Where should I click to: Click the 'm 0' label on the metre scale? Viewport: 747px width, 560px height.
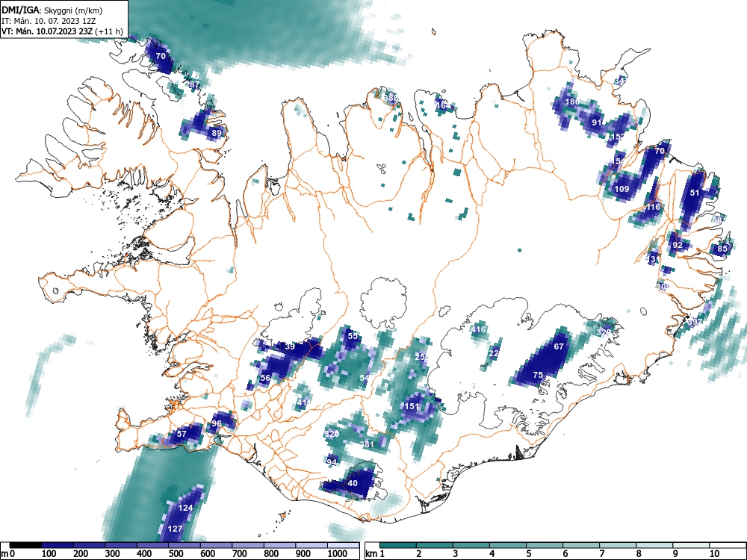[x=8, y=554]
